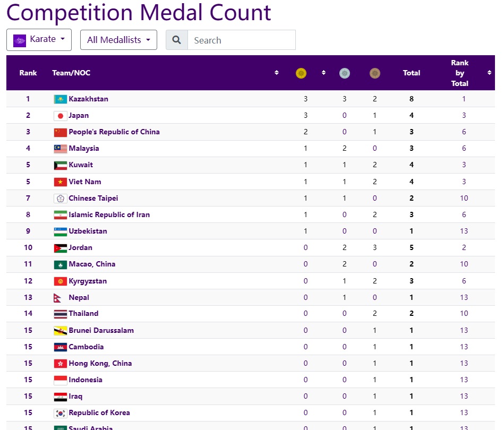This screenshot has width=504, height=430.
Task: Click the Karate sport icon
Action: coord(20,40)
